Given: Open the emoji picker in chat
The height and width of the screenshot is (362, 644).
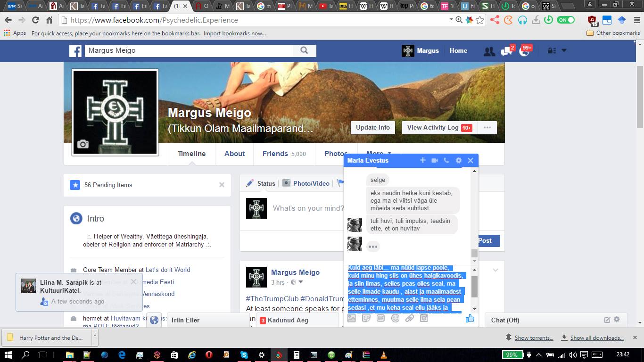Looking at the screenshot, I should click(x=396, y=318).
